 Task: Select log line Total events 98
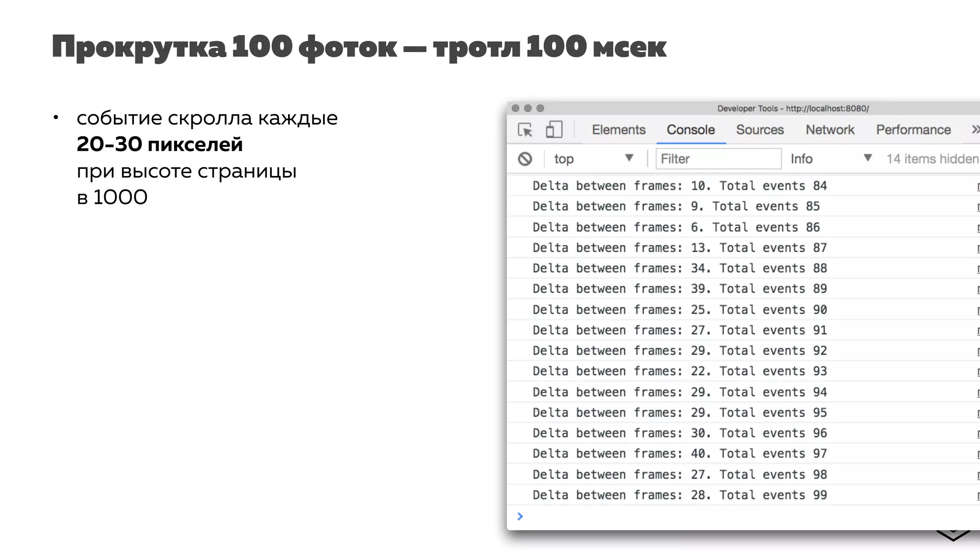743,474
